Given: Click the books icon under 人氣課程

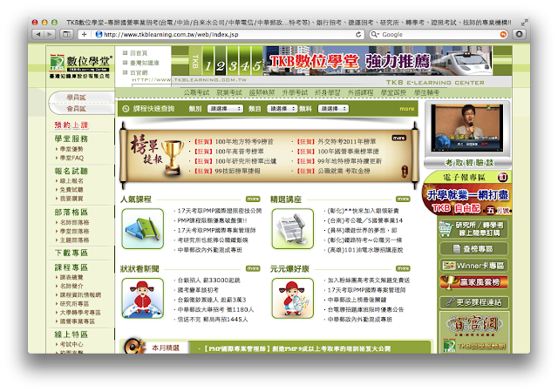Looking at the screenshot, I should (143, 229).
